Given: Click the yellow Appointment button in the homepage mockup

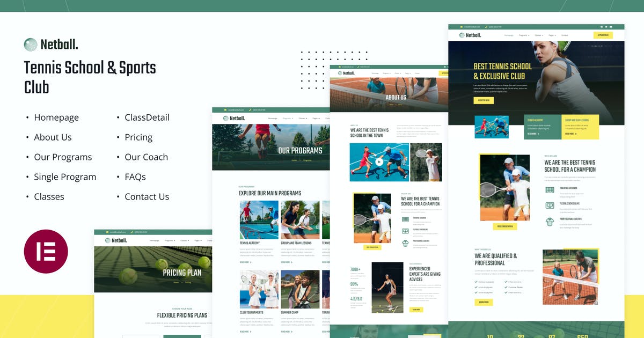Looking at the screenshot, I should point(603,35).
